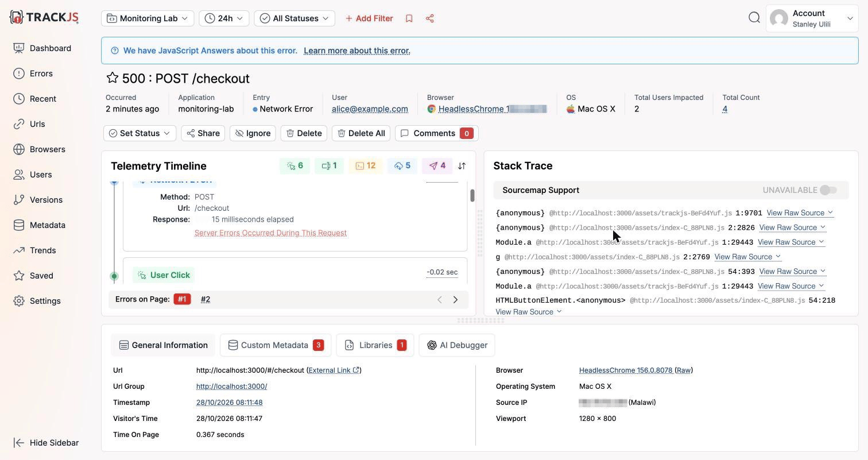The height and width of the screenshot is (460, 868).
Task: Expand the Account user menu
Action: [x=812, y=18]
